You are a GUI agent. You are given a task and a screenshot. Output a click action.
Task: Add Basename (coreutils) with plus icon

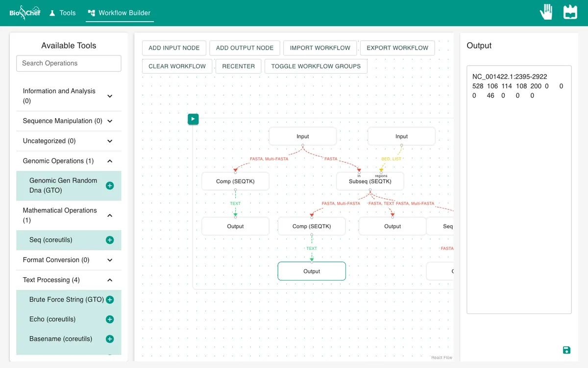110,339
